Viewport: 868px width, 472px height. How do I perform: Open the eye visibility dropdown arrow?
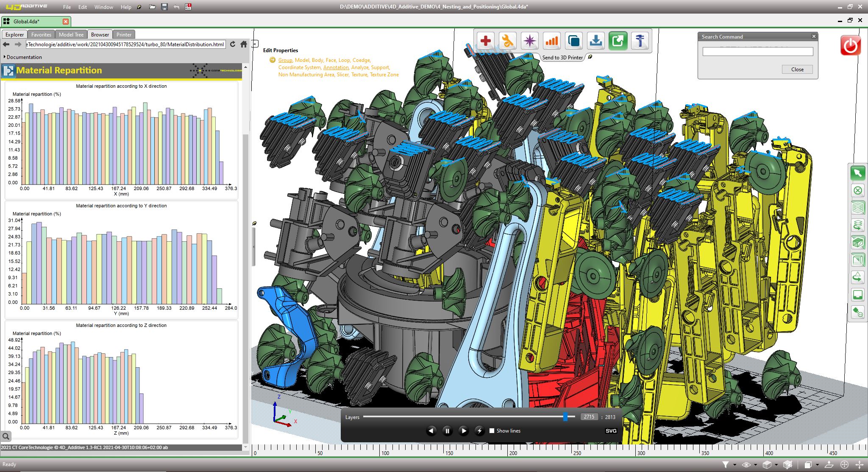(x=755, y=465)
